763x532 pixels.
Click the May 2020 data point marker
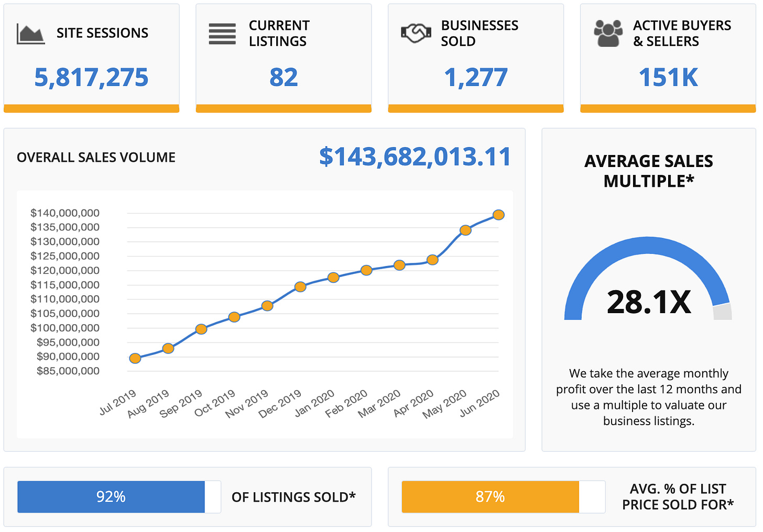[x=465, y=230]
